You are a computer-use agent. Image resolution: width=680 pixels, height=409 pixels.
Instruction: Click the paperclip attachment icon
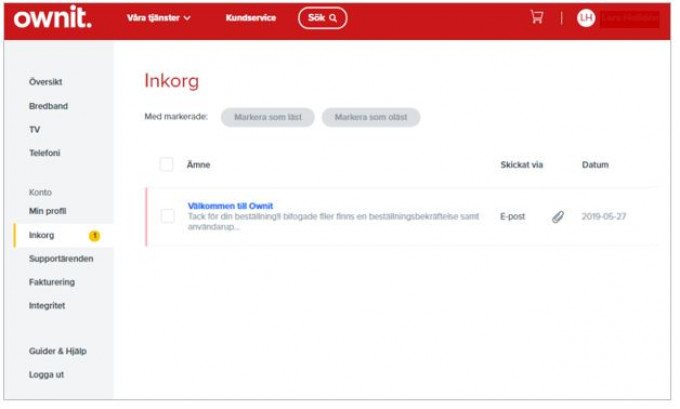(558, 216)
